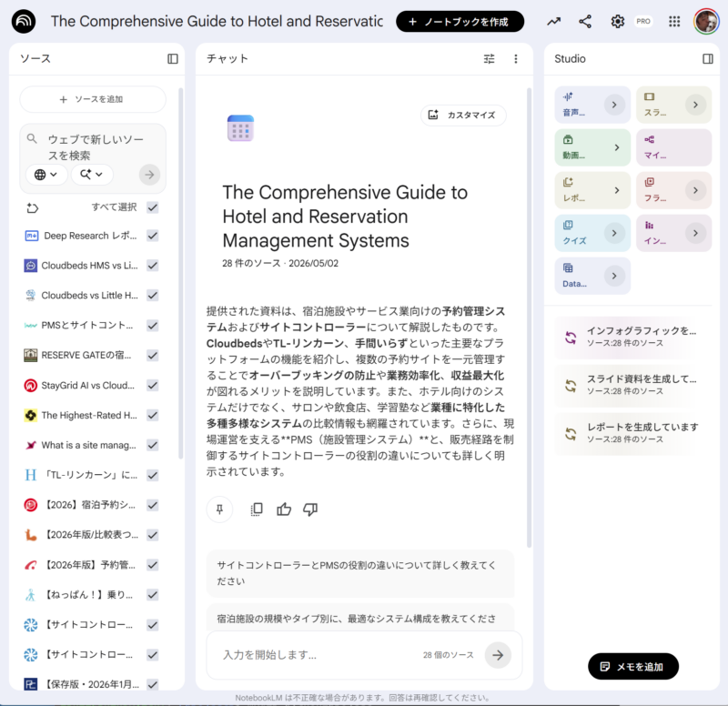Image resolution: width=728 pixels, height=706 pixels.
Task: Focus the web source search field
Action: pos(96,146)
